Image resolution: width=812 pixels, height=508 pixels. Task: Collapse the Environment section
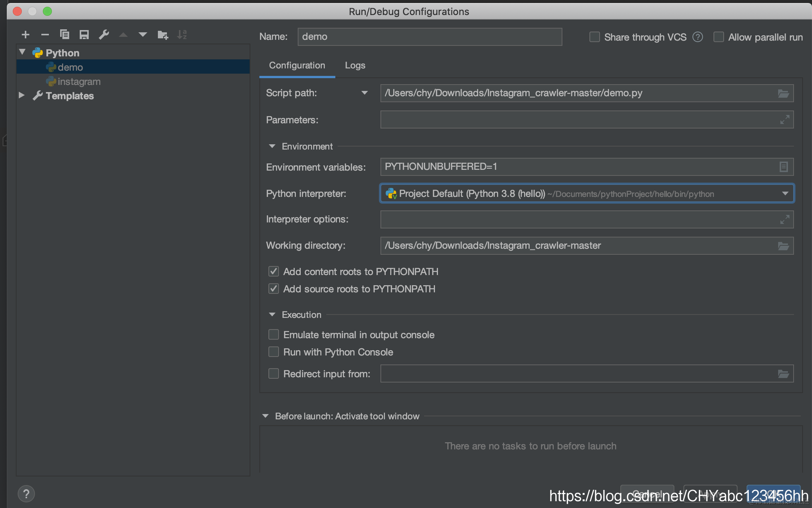point(272,146)
